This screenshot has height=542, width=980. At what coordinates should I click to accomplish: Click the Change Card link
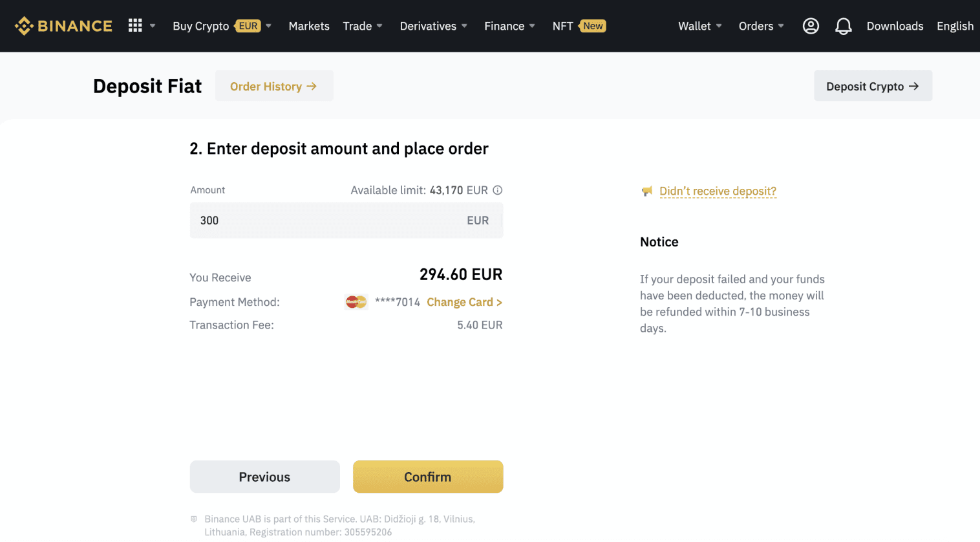click(x=464, y=302)
